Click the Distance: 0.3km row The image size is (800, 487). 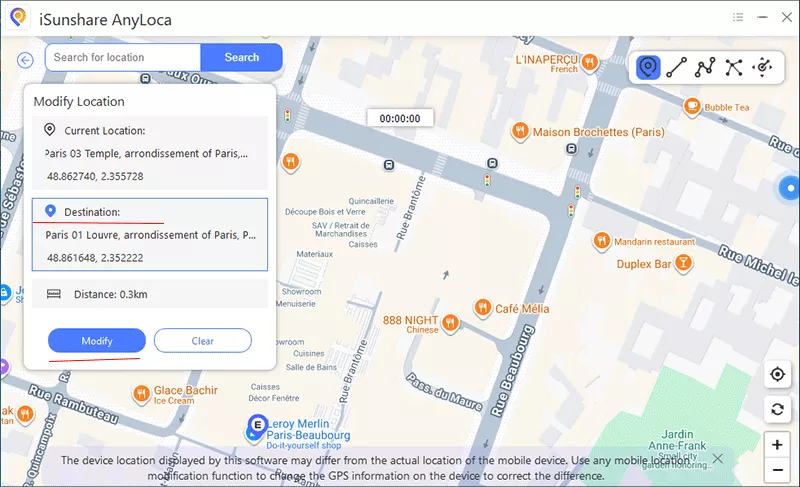coord(150,294)
